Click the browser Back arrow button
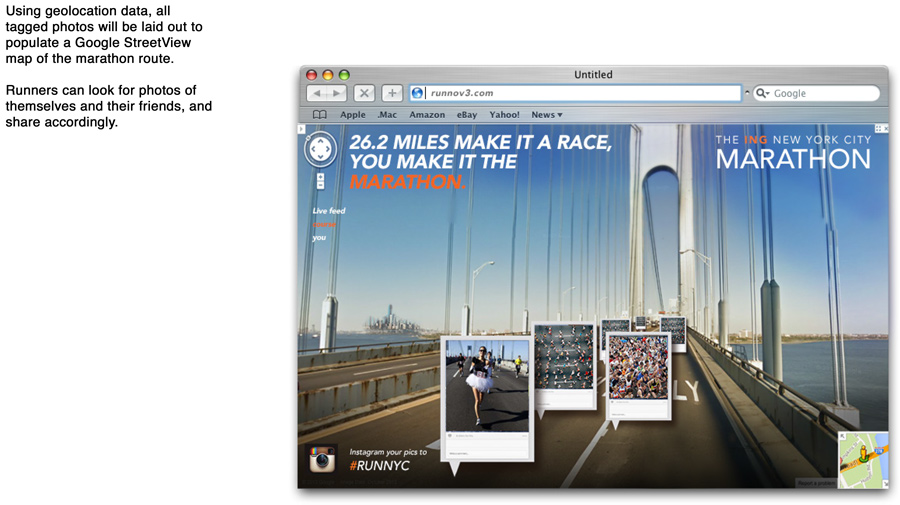 click(x=316, y=93)
